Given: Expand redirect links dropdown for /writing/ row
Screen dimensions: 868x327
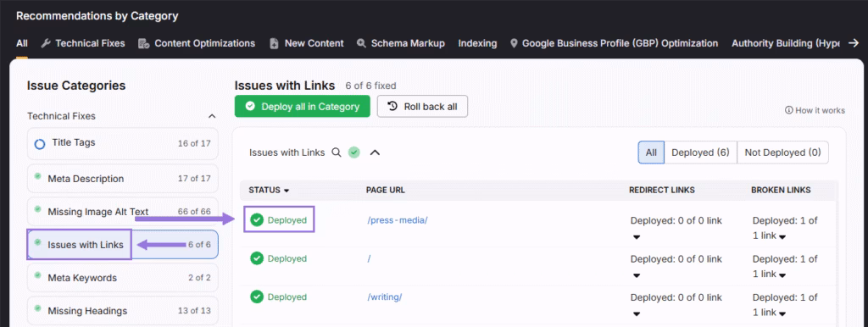Looking at the screenshot, I should (x=636, y=314).
